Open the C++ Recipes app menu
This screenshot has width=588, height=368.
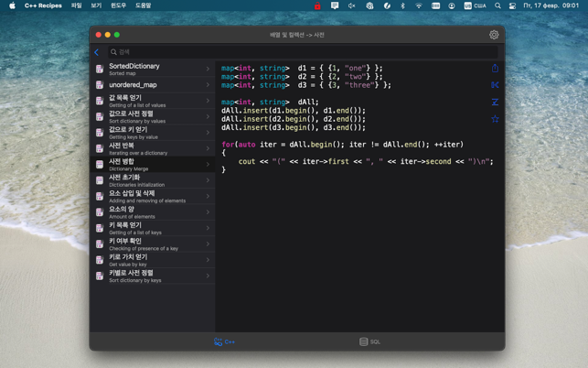(43, 5)
